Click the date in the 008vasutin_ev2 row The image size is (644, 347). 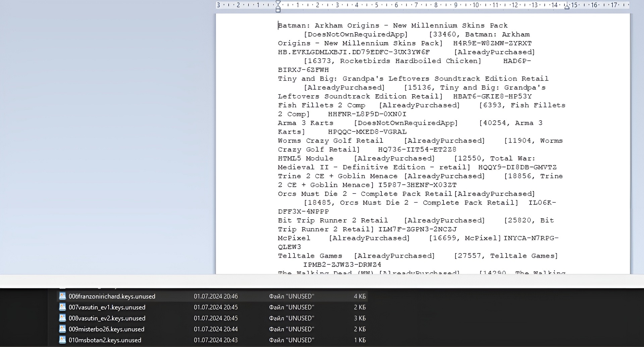click(x=216, y=318)
